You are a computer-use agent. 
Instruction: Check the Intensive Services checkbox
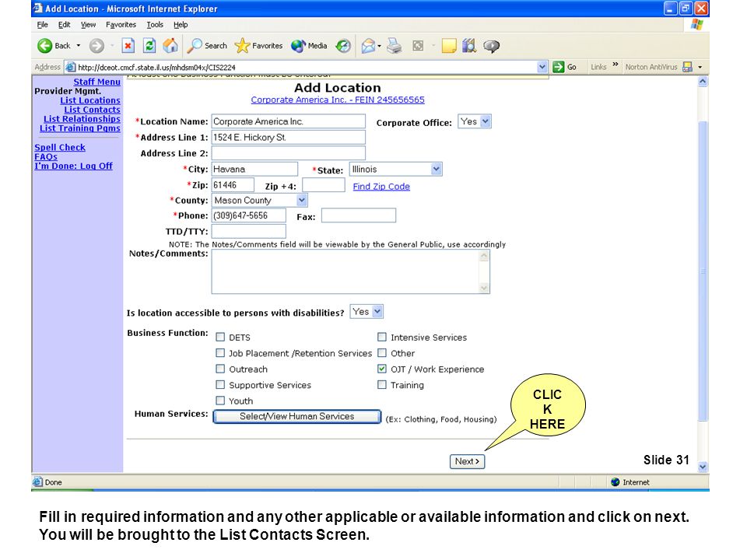381,337
